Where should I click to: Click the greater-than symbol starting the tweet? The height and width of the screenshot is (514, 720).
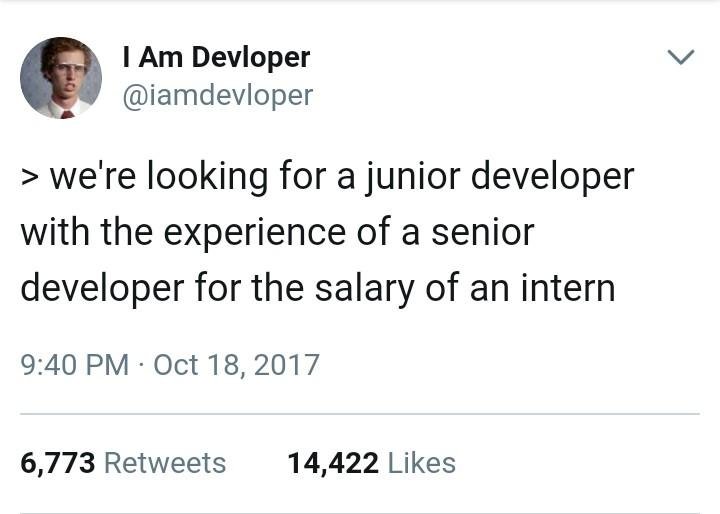pyautogui.click(x=28, y=178)
